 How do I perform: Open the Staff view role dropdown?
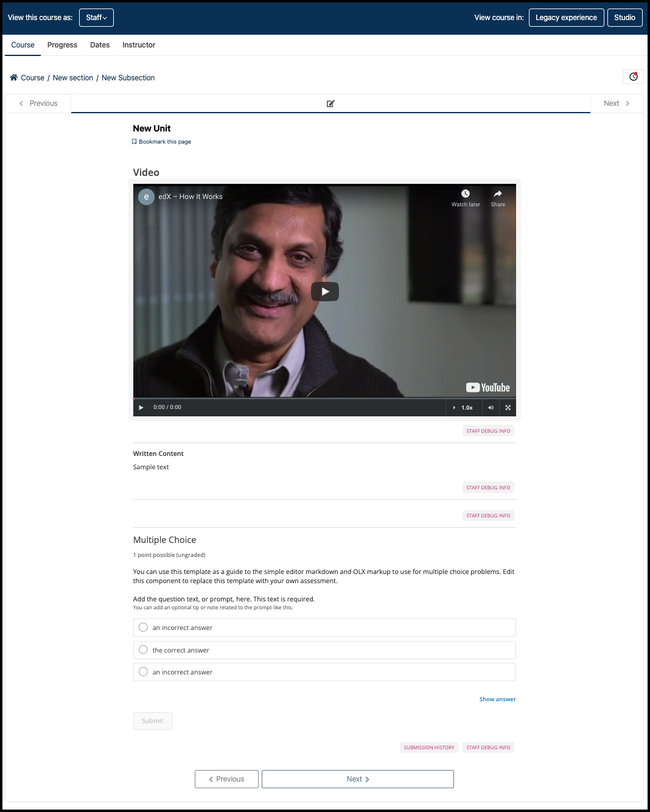click(96, 18)
